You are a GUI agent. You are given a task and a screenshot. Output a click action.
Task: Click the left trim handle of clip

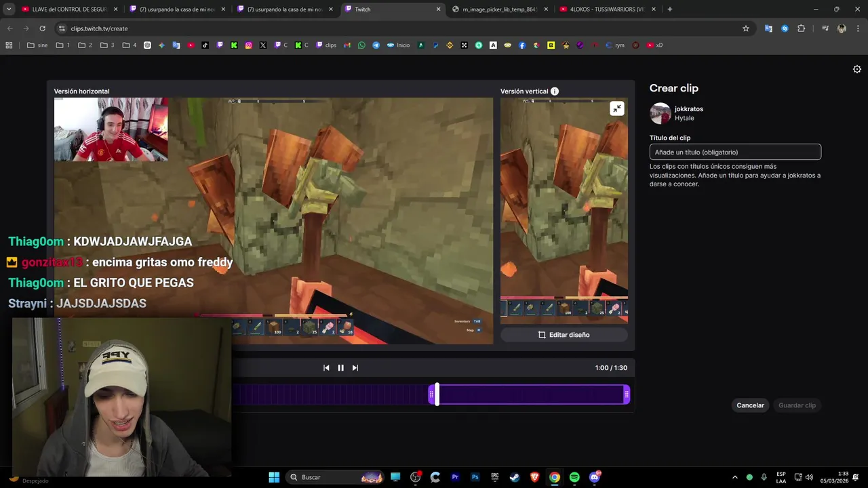pos(431,394)
